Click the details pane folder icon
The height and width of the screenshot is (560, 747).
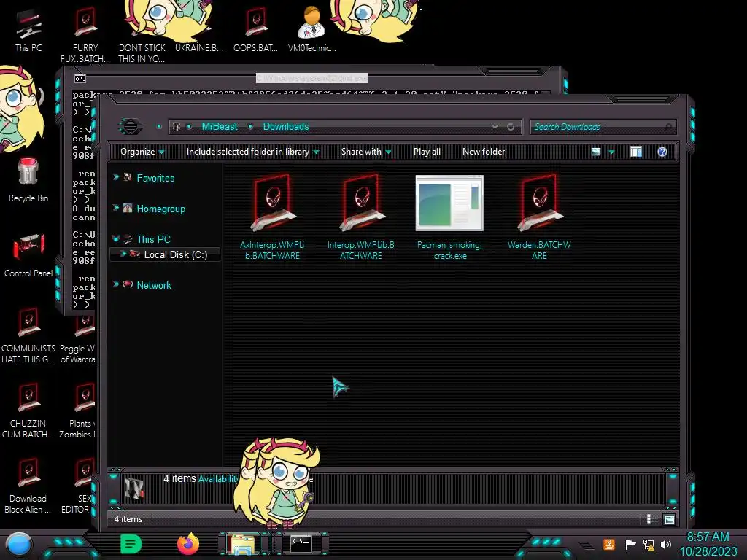click(134, 488)
